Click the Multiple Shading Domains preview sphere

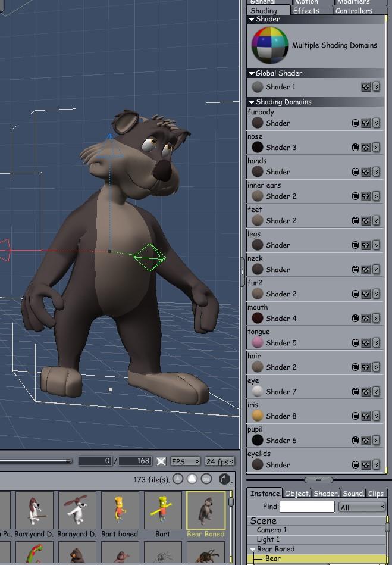coord(270,45)
